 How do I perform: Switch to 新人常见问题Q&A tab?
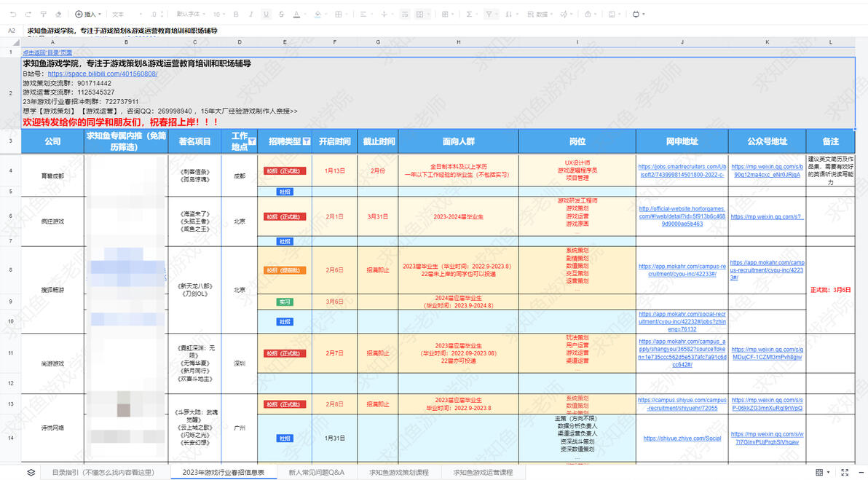(x=316, y=472)
